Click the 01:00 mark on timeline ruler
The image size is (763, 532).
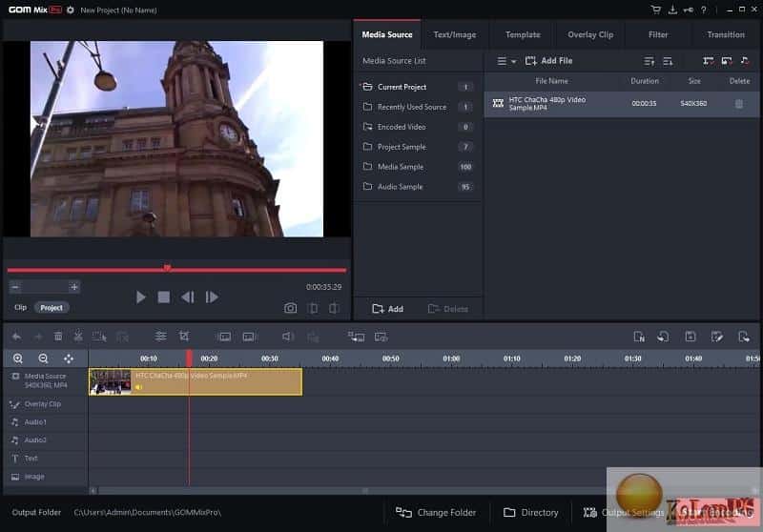[451, 358]
